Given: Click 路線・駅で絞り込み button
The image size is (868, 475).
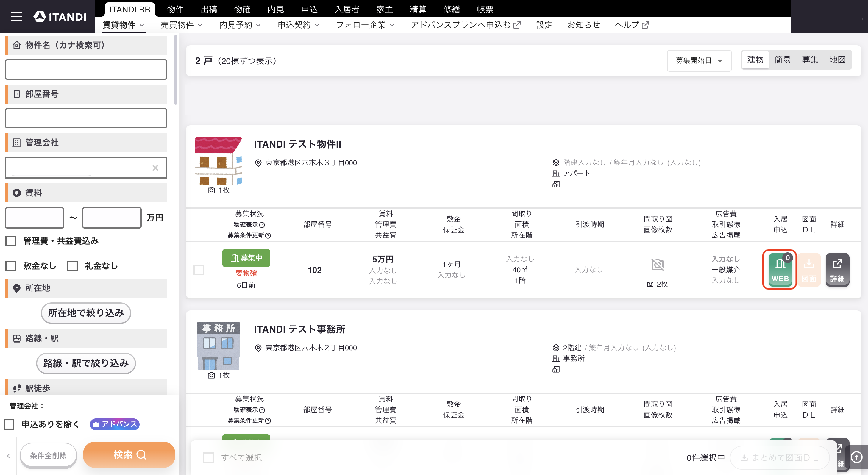Looking at the screenshot, I should coord(86,363).
